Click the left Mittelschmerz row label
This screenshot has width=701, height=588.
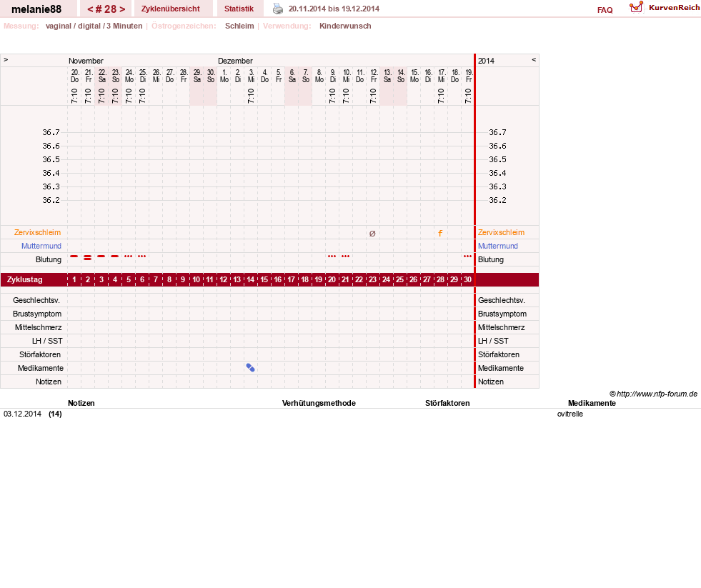[38, 328]
